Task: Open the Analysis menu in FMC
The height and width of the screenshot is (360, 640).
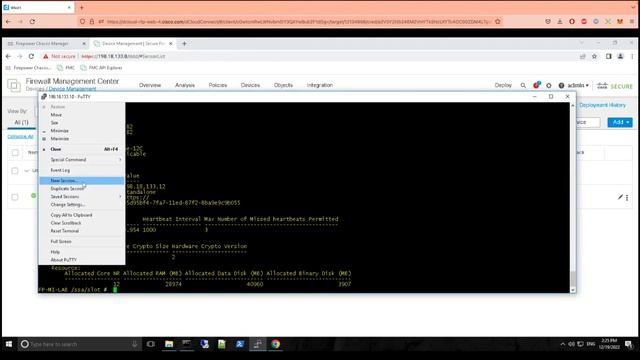Action: tap(185, 85)
